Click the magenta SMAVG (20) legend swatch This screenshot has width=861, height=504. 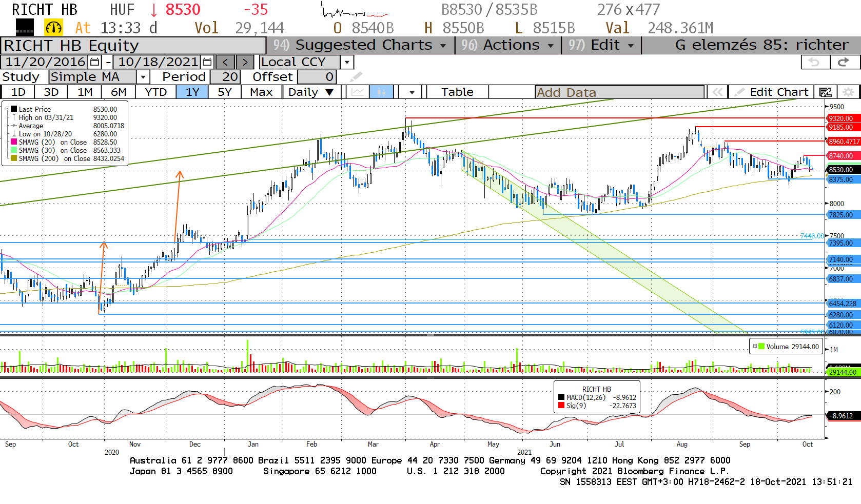point(14,142)
